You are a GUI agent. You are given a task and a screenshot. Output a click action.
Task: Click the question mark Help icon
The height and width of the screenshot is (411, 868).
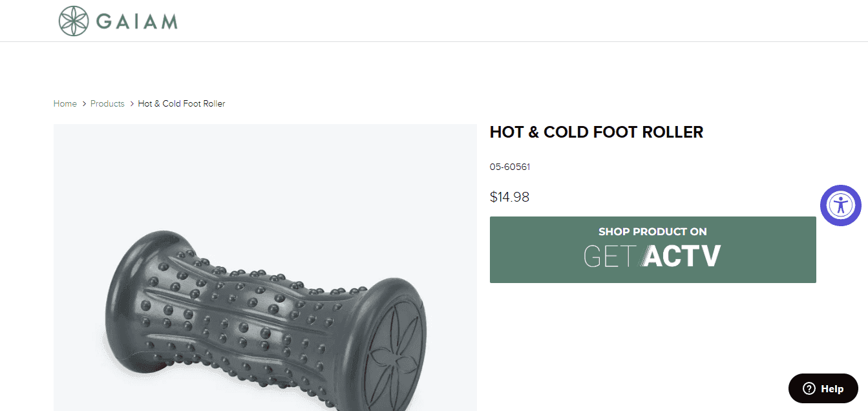click(x=809, y=388)
